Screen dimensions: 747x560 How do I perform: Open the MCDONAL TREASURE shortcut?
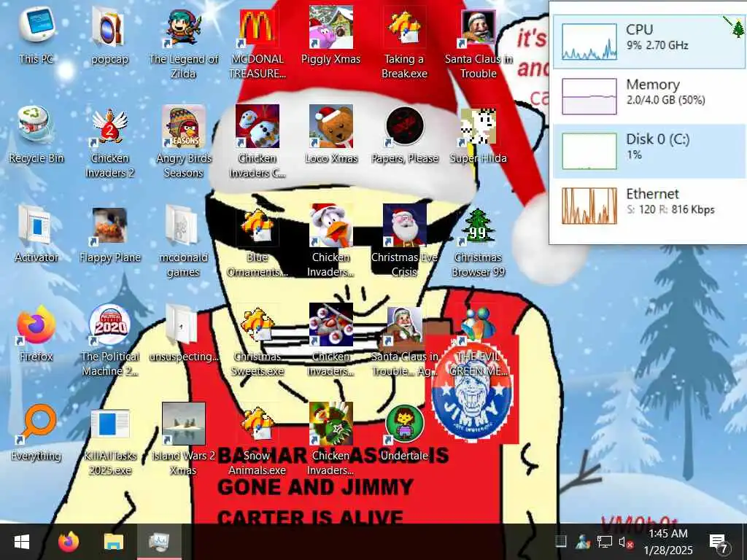coord(258,43)
